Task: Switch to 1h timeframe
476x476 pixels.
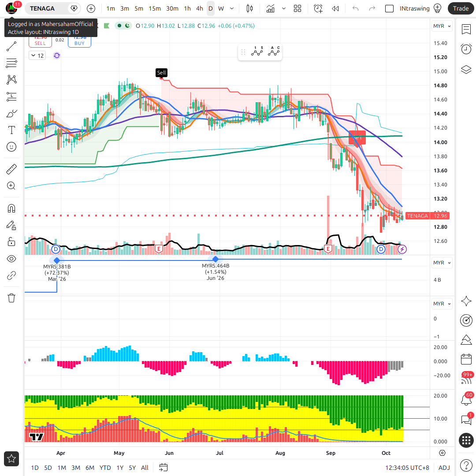Action: click(x=187, y=8)
